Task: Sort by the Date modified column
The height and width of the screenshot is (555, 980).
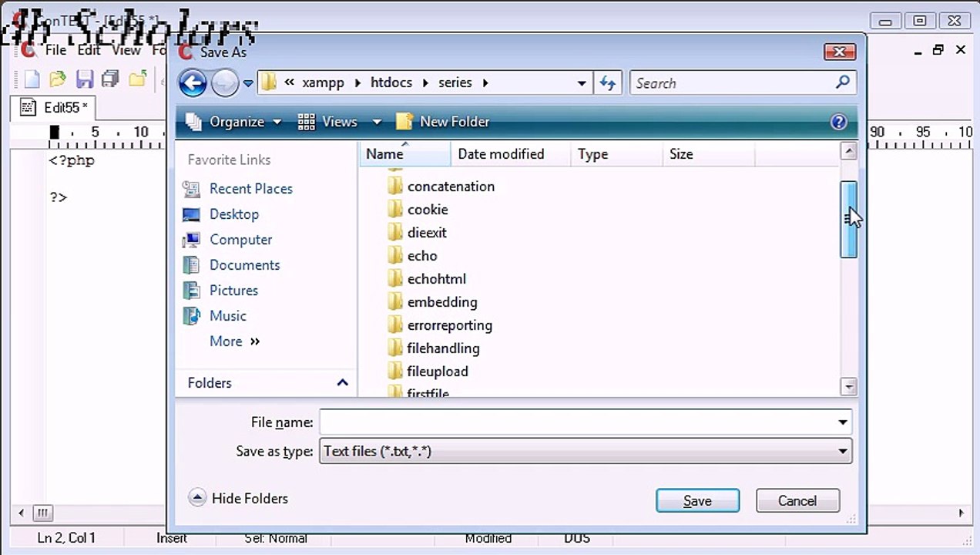Action: click(510, 154)
